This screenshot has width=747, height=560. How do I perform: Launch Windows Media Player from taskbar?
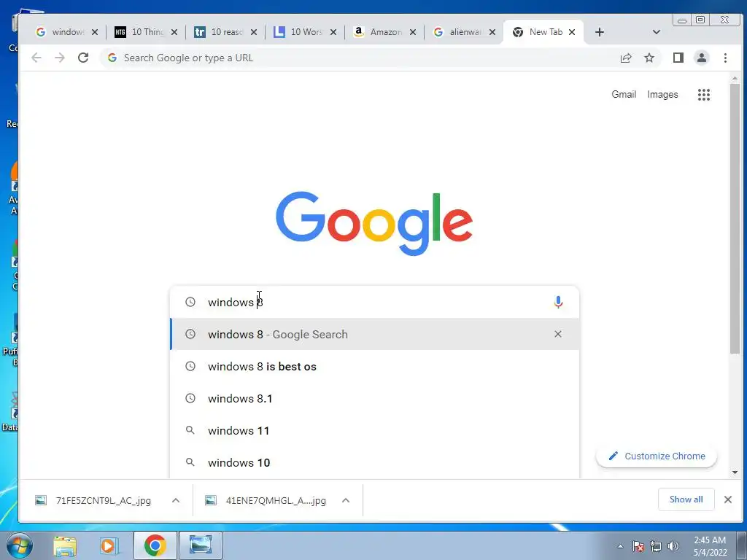pos(109,545)
